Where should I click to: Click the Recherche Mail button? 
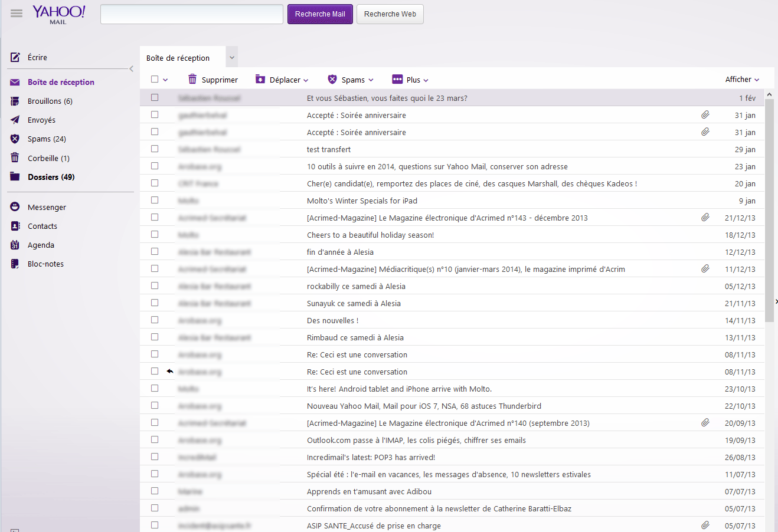[320, 14]
